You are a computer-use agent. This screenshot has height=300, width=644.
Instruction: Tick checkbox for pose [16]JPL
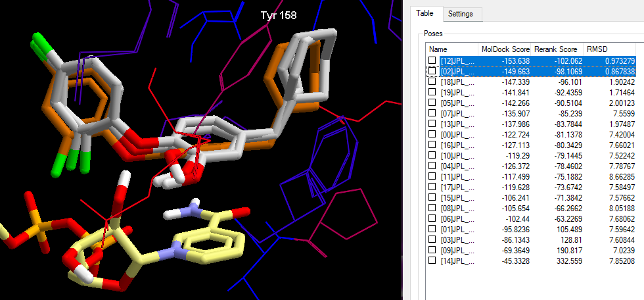[x=432, y=145]
